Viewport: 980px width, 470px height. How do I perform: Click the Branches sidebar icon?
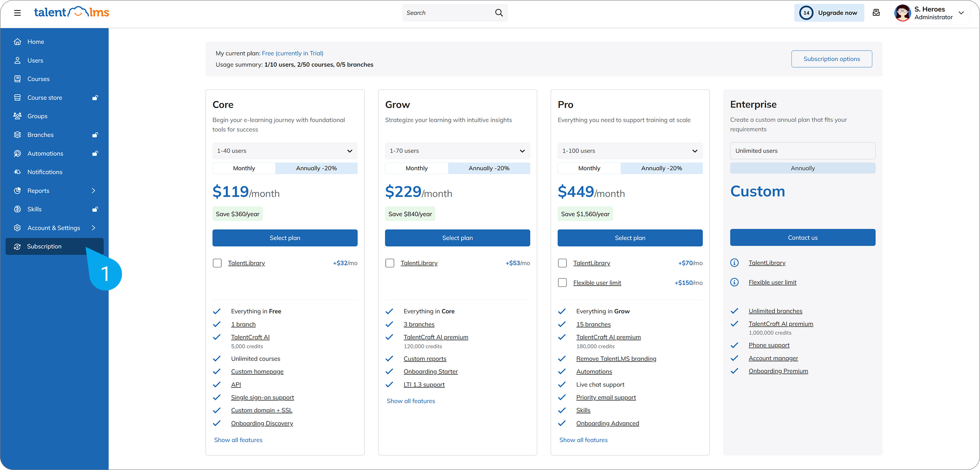pos(17,135)
